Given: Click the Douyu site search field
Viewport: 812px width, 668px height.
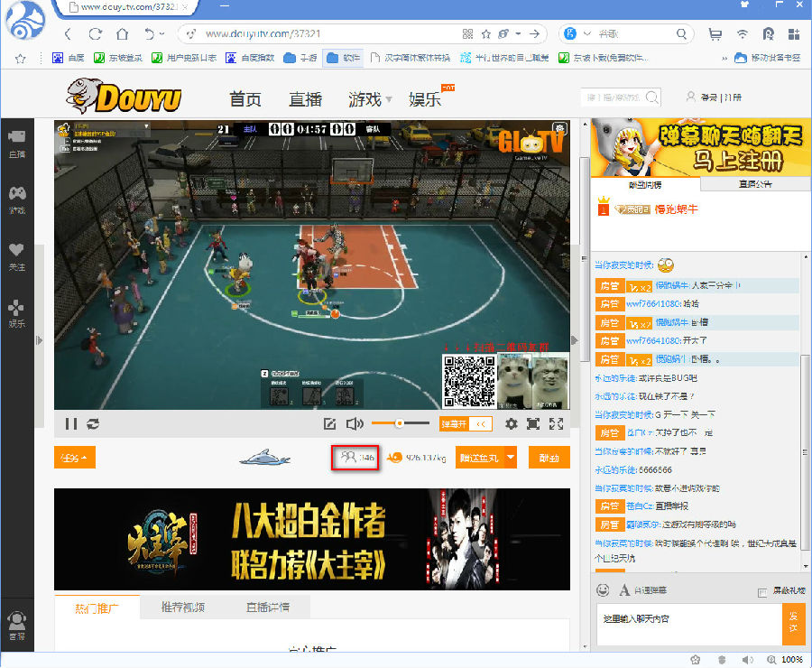Looking at the screenshot, I should [614, 97].
